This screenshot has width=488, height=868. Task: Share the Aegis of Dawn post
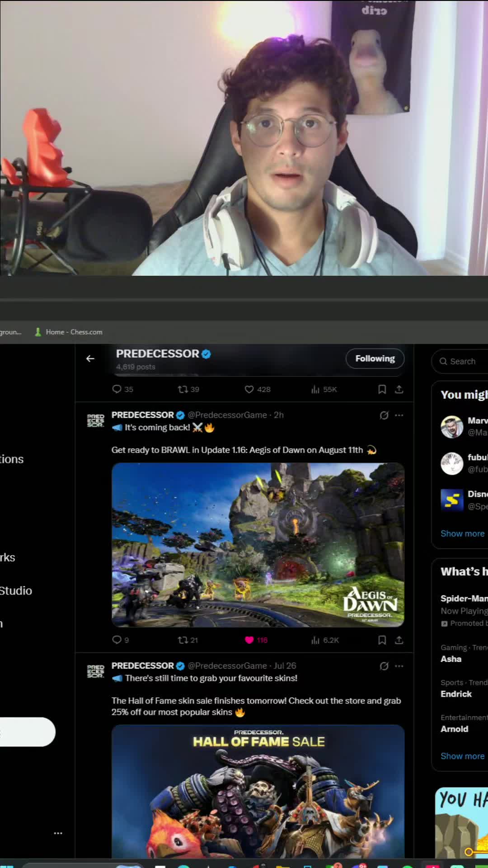pyautogui.click(x=399, y=640)
